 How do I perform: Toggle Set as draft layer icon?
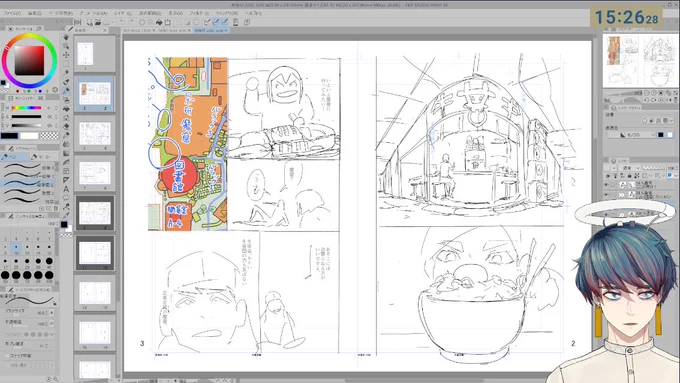622,176
